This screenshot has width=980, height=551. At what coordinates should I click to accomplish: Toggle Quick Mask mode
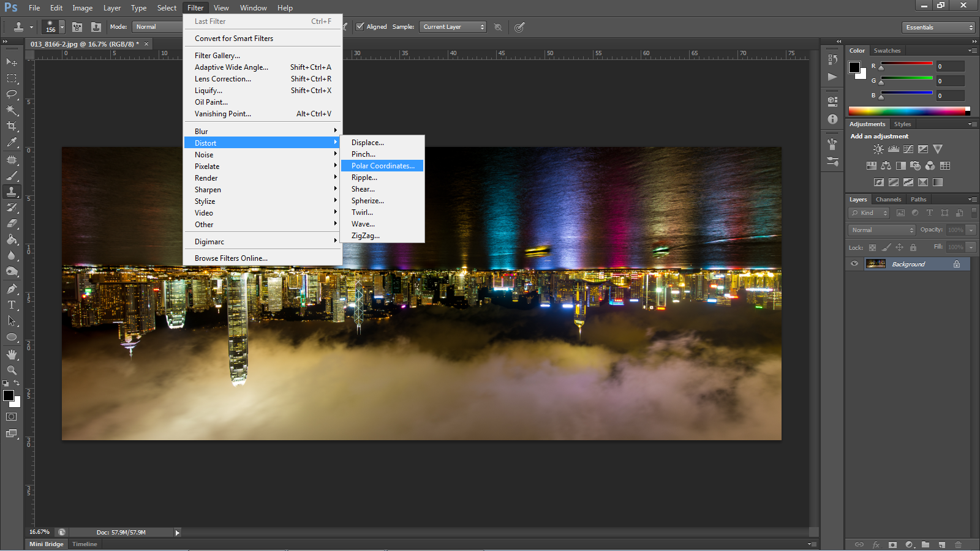coord(12,416)
